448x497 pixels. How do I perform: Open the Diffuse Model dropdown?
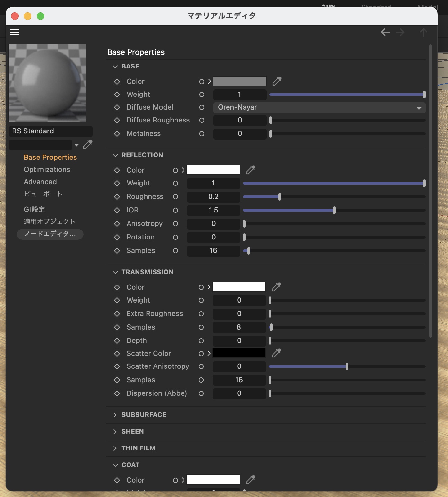(x=319, y=107)
